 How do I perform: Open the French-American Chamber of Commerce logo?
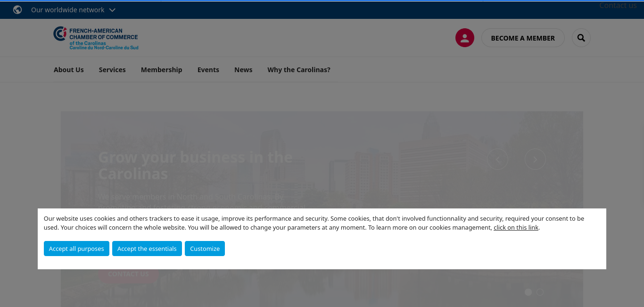point(96,38)
